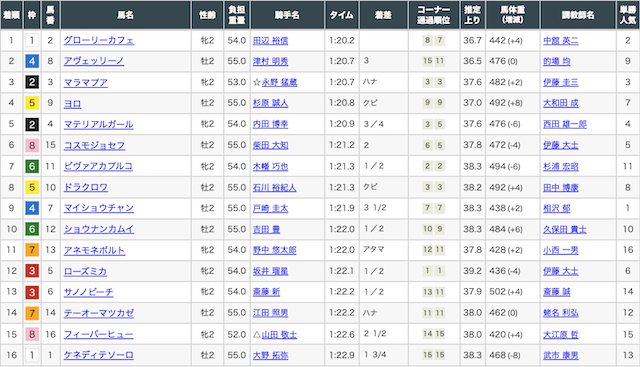Open trainer link 斎藤 誠
Image resolution: width=640 pixels, height=367 pixels.
(556, 292)
